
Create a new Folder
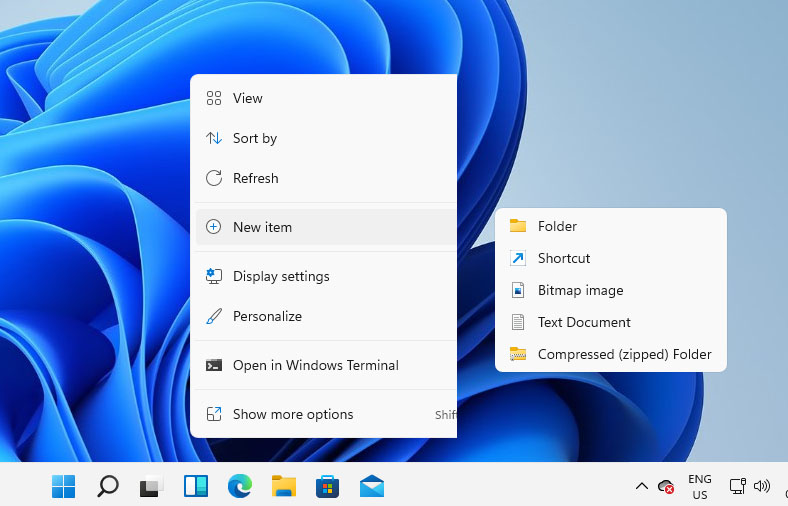click(611, 226)
